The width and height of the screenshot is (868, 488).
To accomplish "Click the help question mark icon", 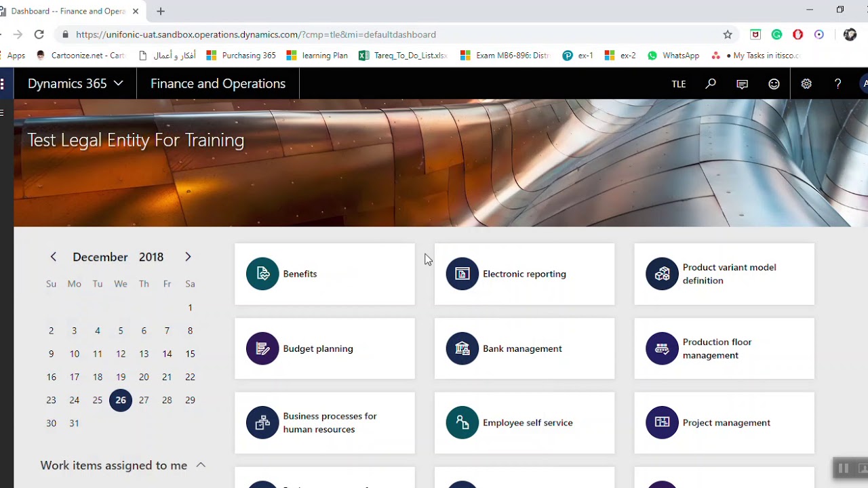I will tap(838, 84).
